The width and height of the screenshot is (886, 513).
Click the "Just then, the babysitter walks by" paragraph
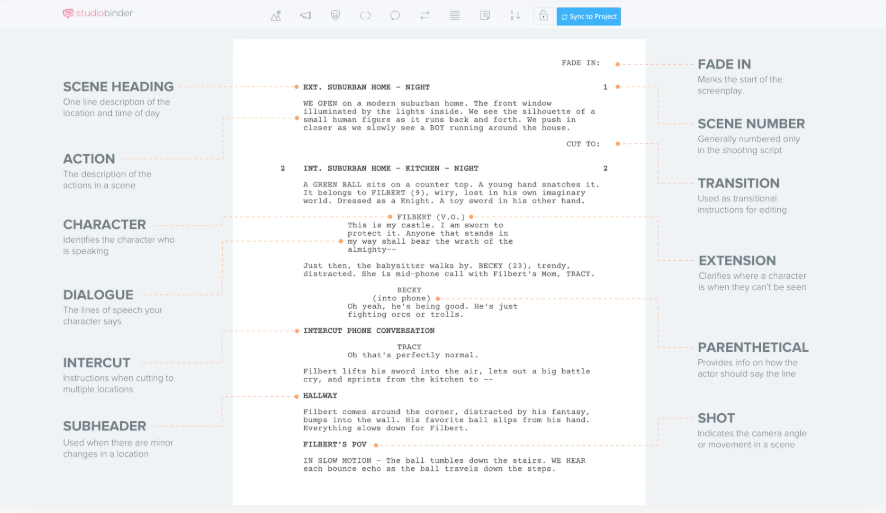(x=449, y=269)
